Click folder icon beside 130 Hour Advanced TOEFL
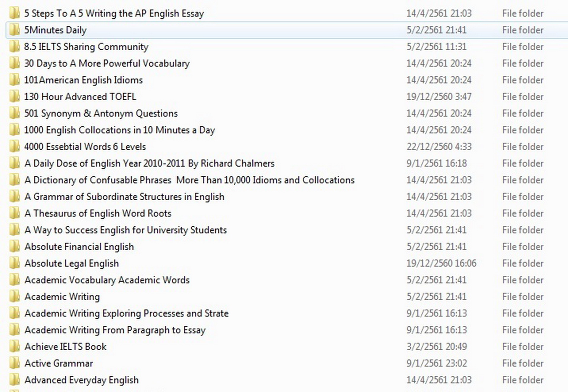Image resolution: width=568 pixels, height=392 pixels. coord(14,96)
